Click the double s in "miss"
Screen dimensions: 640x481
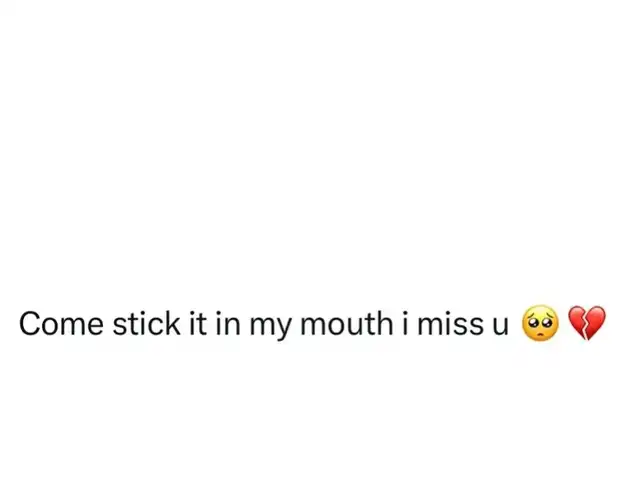coord(467,327)
